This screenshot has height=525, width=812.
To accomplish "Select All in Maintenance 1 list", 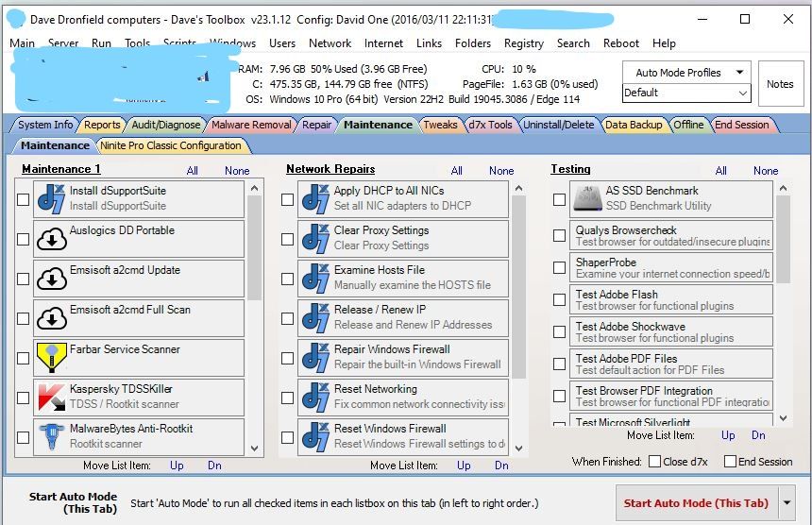I will click(192, 171).
